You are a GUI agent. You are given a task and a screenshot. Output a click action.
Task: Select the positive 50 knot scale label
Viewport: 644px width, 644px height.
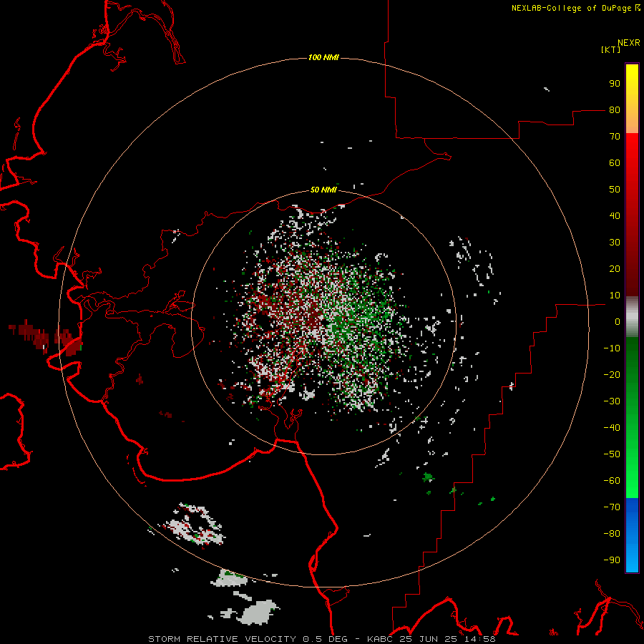[615, 190]
